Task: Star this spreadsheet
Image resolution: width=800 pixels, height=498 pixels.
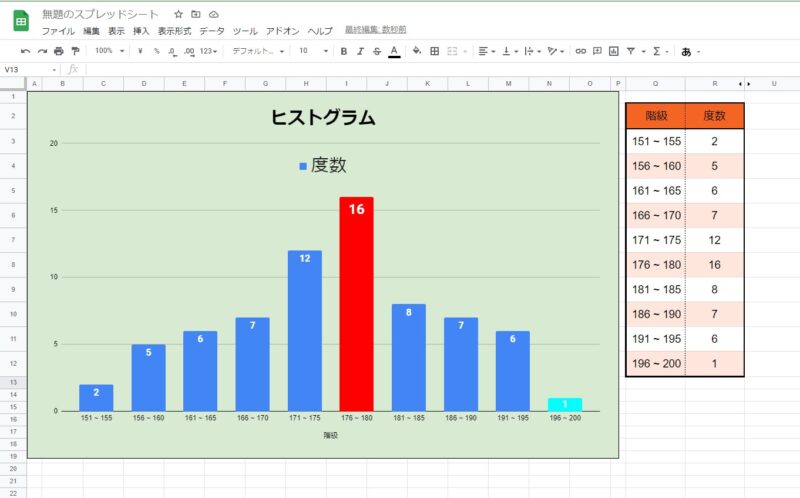Action: (178, 15)
